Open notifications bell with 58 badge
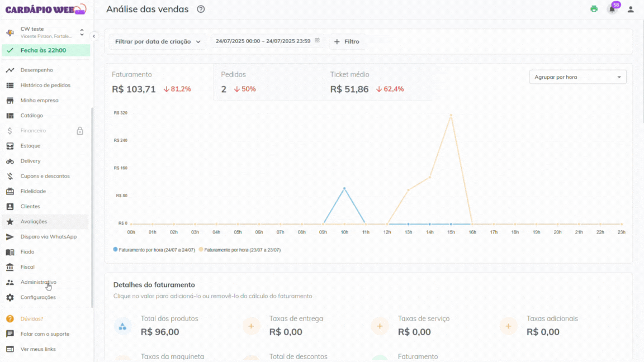The height and width of the screenshot is (362, 644). [x=612, y=9]
